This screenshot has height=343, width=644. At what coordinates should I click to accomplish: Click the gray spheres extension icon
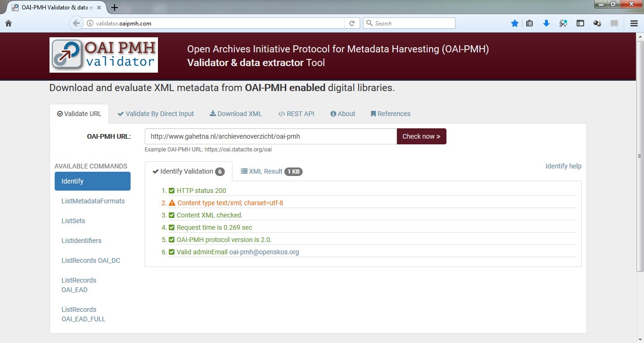click(x=597, y=23)
